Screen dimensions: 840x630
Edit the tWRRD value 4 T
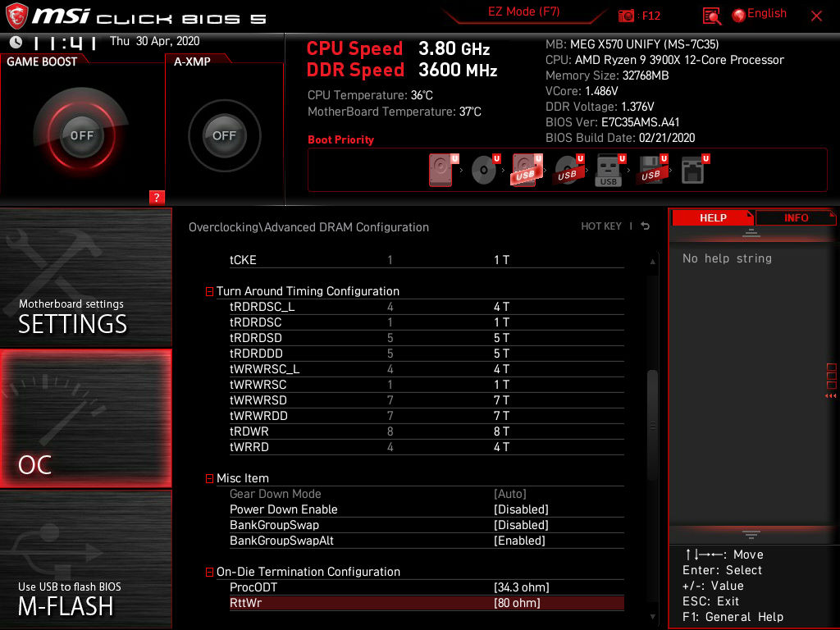coord(501,447)
